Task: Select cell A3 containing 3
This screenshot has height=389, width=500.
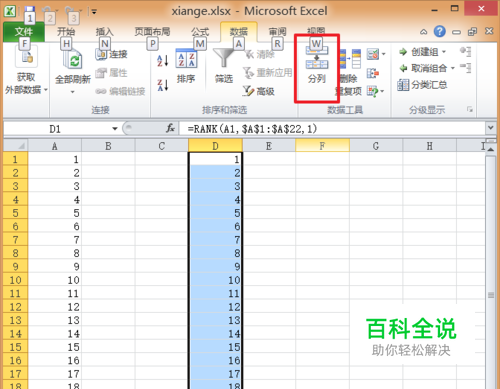Action: point(55,186)
